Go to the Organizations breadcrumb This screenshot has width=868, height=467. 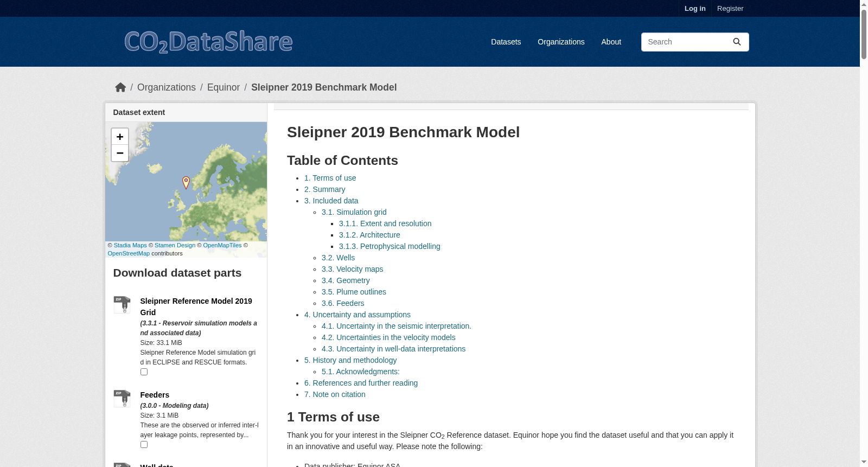click(167, 87)
